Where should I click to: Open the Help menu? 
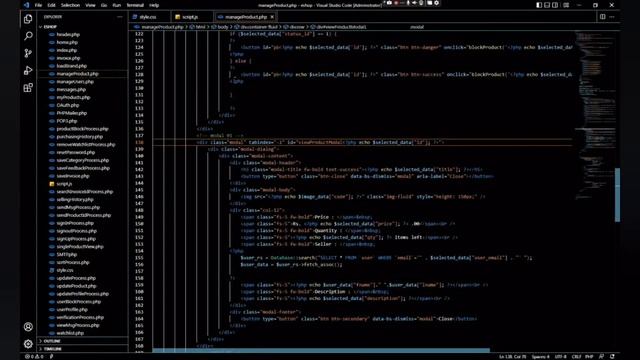(x=154, y=5)
